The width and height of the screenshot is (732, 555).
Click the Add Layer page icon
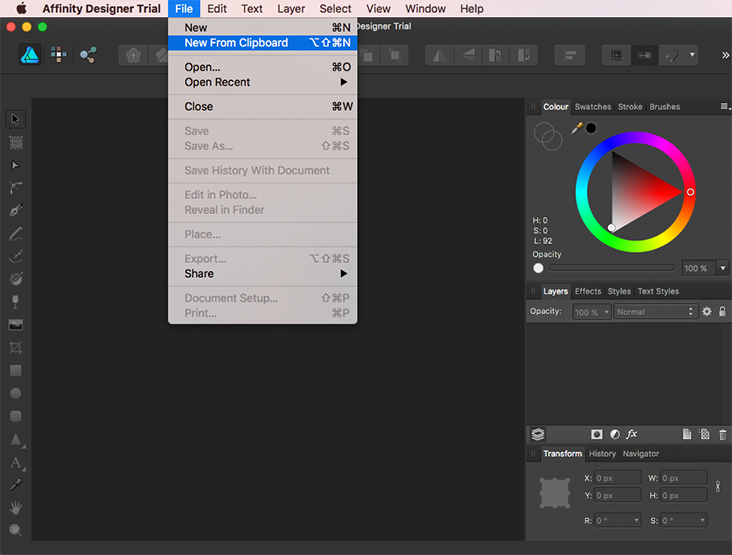687,435
